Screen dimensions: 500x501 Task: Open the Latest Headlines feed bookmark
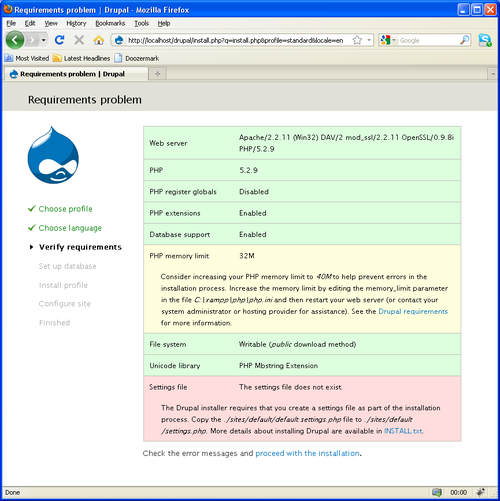(81, 58)
